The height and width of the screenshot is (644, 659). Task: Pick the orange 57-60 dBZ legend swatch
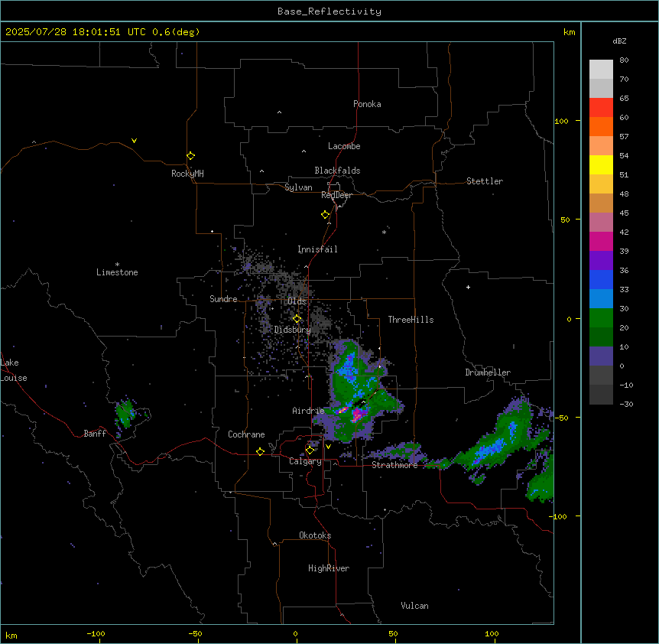click(601, 126)
